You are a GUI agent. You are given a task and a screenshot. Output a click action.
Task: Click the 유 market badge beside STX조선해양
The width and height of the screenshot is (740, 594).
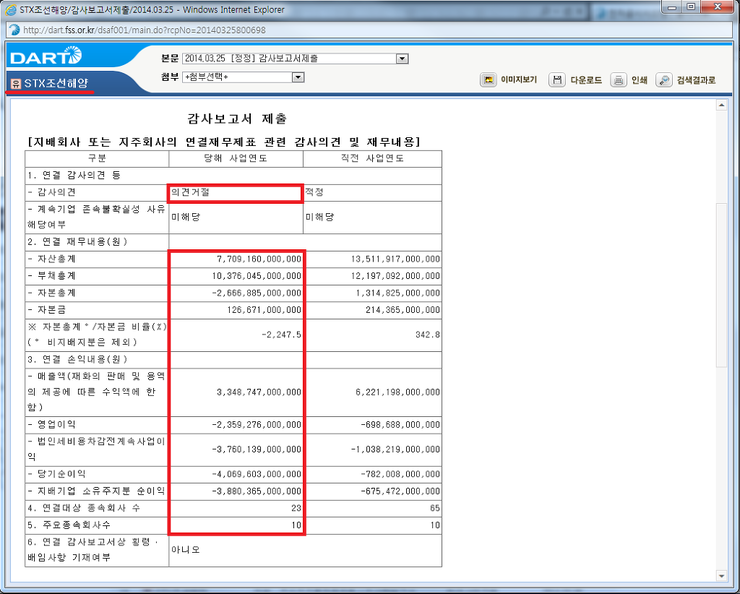(x=16, y=84)
